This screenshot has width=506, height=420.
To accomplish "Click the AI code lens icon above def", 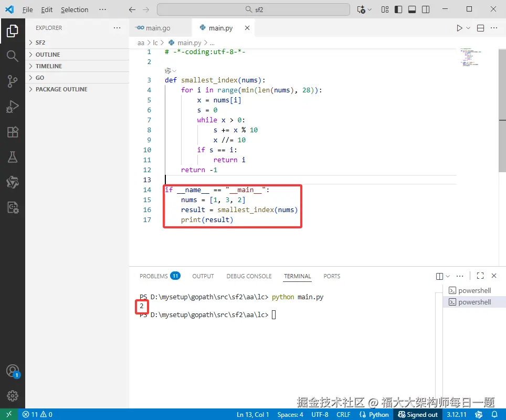I will coord(168,71).
